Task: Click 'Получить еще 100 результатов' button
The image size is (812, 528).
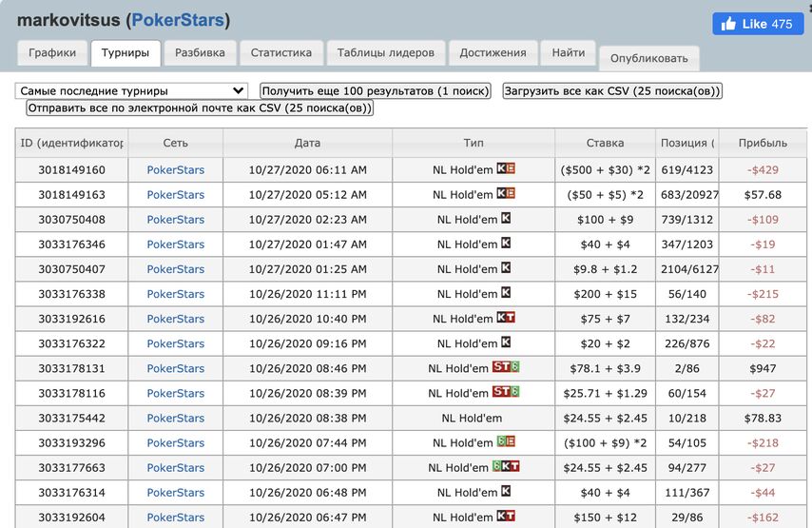Action: [x=375, y=91]
